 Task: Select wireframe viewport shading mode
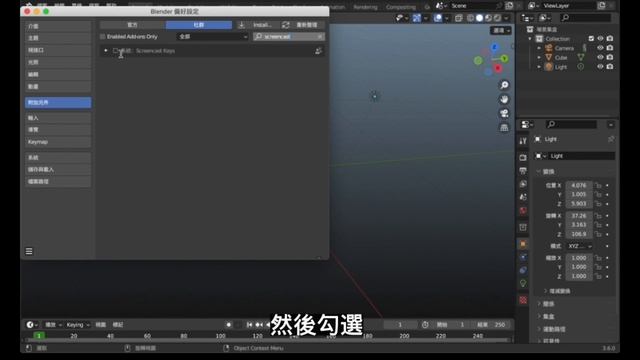[471, 18]
